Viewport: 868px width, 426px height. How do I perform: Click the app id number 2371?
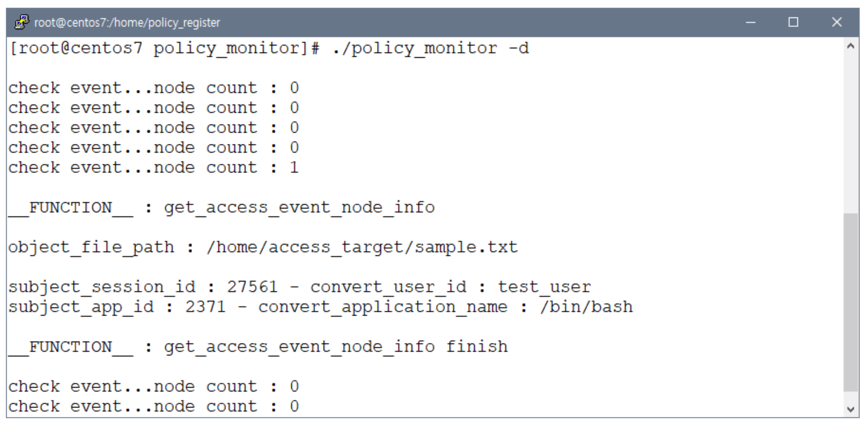205,307
